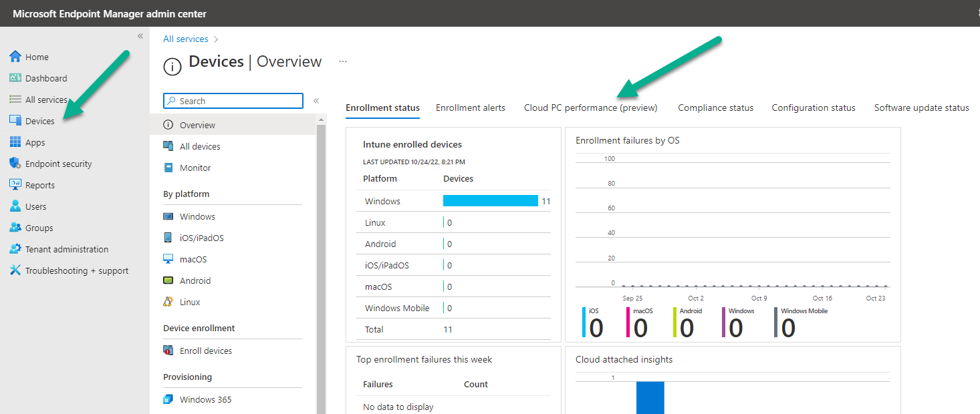This screenshot has height=414, width=980.
Task: Click the Platform column header
Action: tap(380, 178)
